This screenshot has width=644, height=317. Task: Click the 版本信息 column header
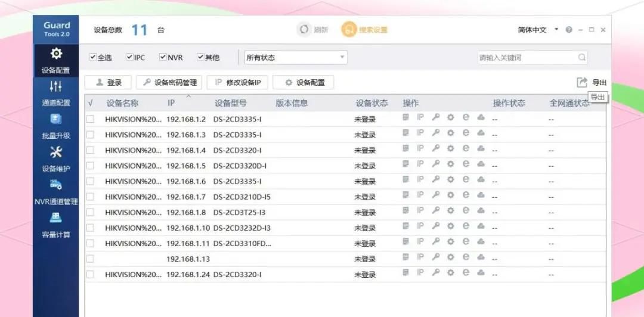pos(292,103)
